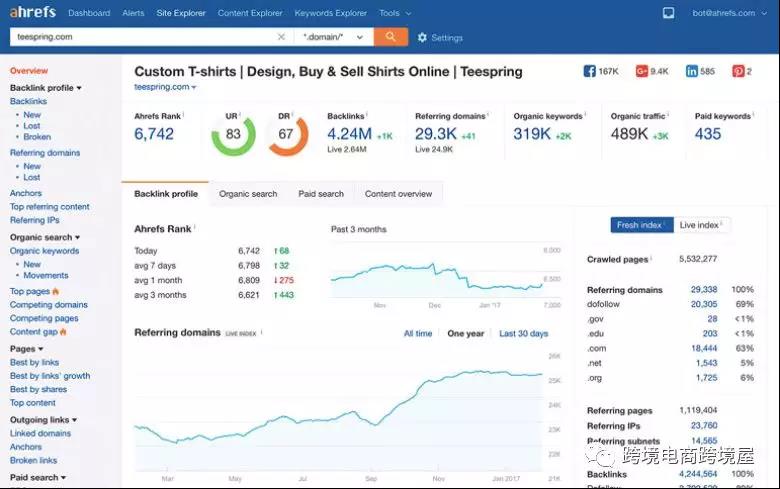Open Competing domains link
The width and height of the screenshot is (780, 489).
[49, 304]
